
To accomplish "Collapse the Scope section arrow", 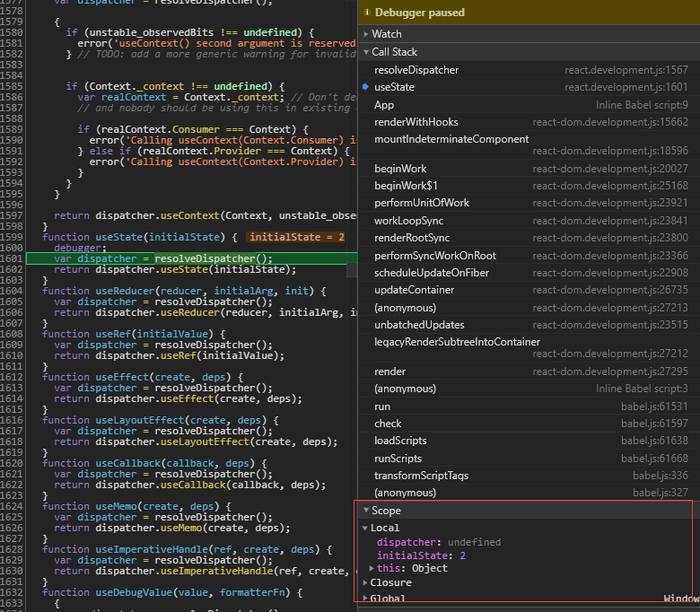I will point(366,510).
